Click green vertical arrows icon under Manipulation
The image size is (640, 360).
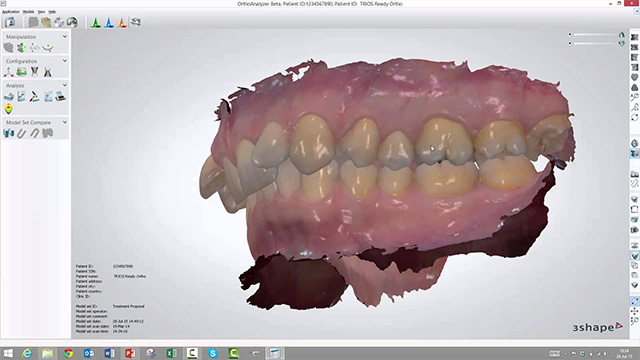[x=21, y=48]
